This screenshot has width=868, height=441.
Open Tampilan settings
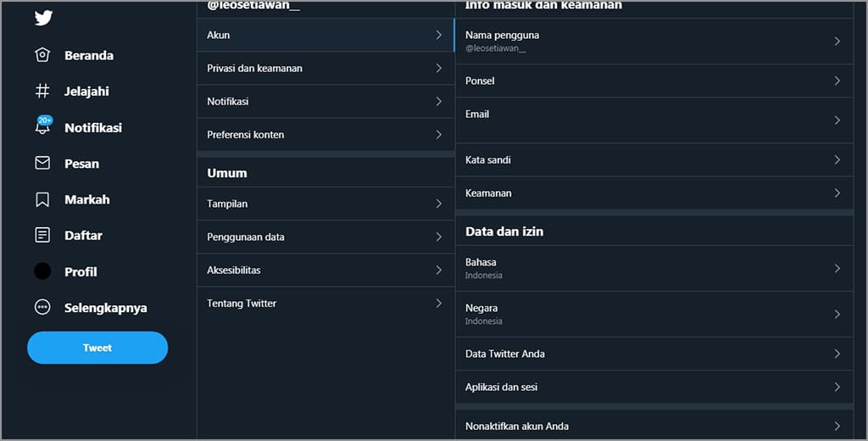pos(325,204)
